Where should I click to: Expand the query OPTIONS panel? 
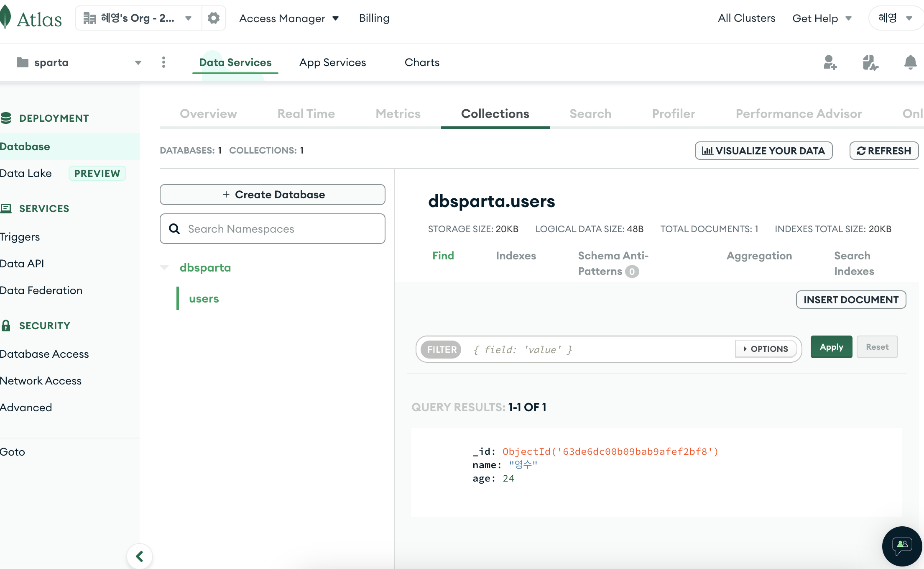click(x=766, y=349)
